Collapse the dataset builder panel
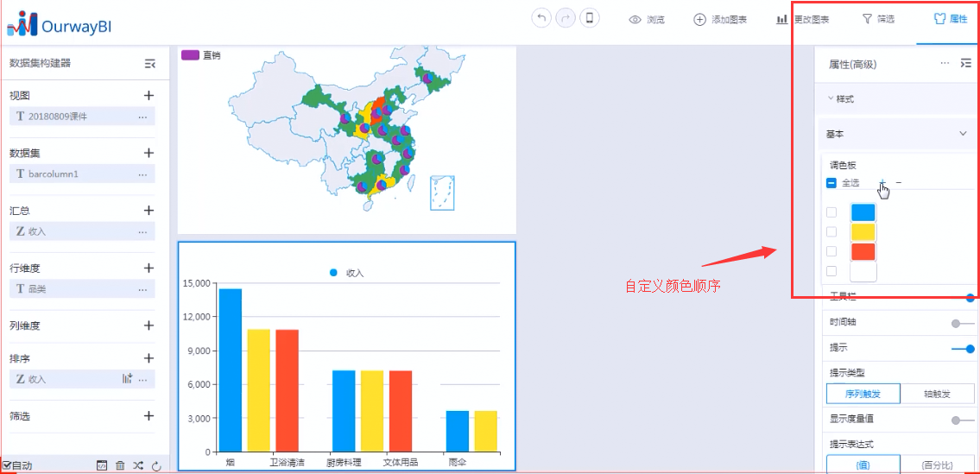The height and width of the screenshot is (474, 980). [x=149, y=63]
